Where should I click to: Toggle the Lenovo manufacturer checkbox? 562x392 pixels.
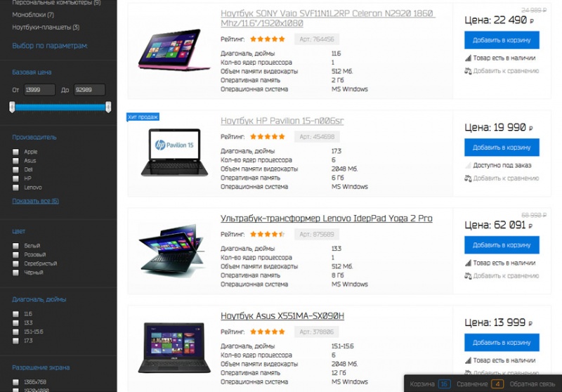pos(15,188)
